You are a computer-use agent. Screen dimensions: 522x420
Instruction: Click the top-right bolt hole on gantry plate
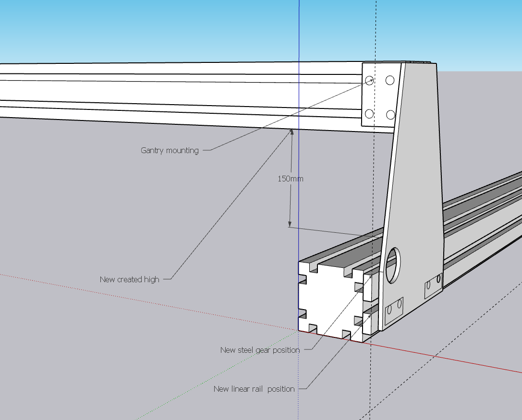pos(390,80)
